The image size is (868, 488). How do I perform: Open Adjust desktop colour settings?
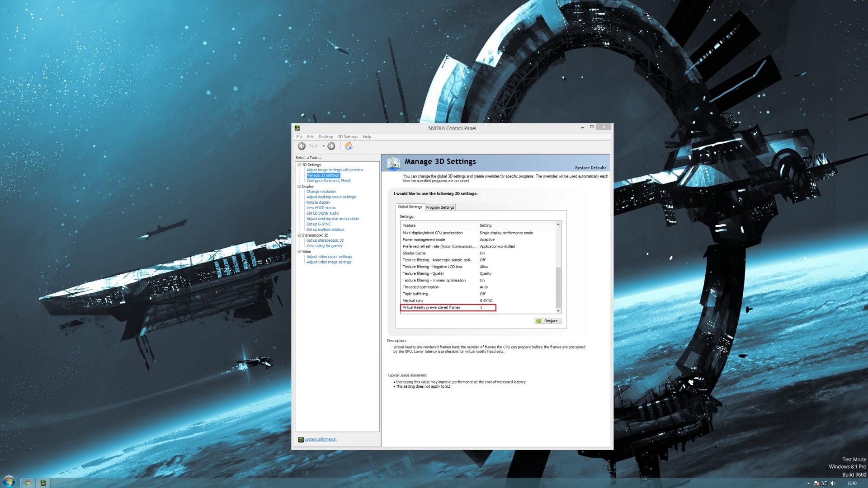click(x=331, y=197)
